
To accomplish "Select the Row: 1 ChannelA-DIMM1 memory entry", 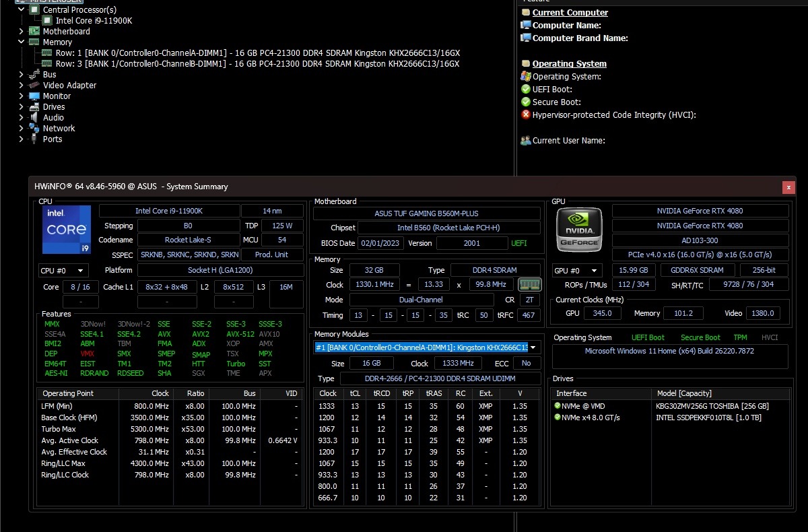I will tap(258, 53).
